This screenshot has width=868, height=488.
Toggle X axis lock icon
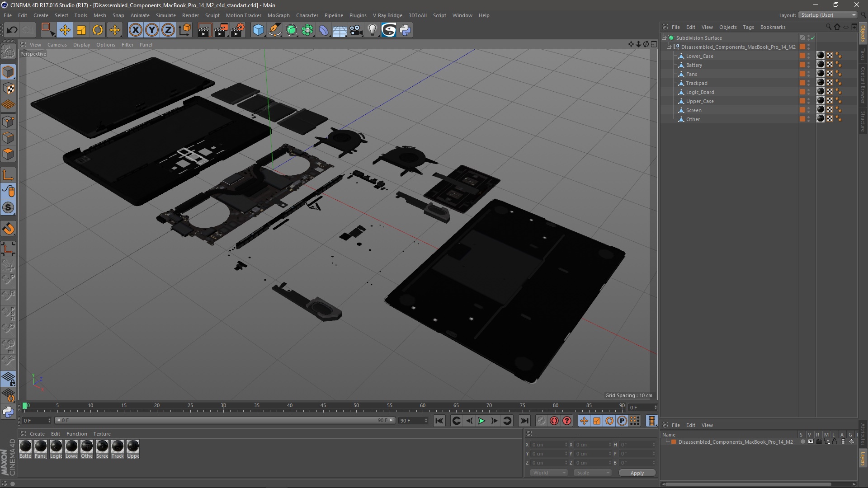tap(135, 30)
